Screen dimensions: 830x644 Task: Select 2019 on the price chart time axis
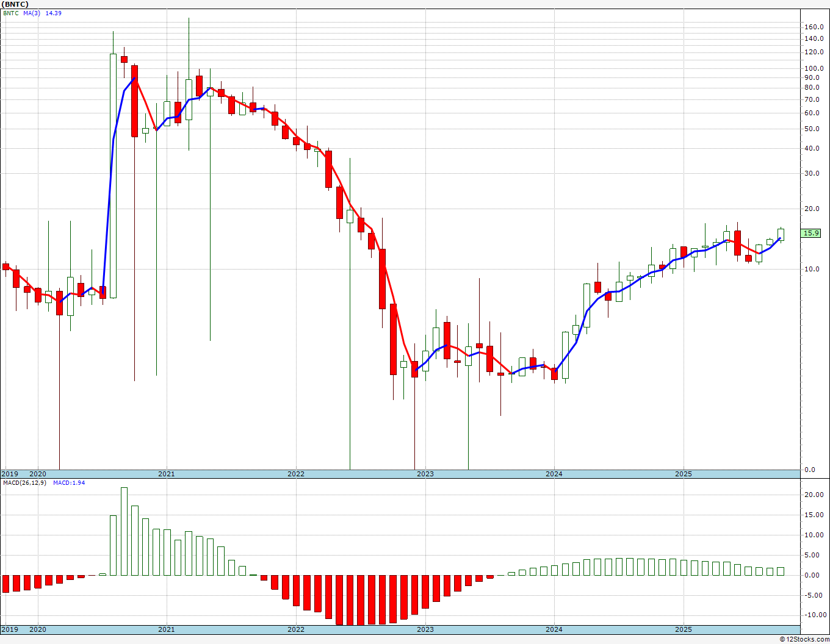tap(9, 474)
